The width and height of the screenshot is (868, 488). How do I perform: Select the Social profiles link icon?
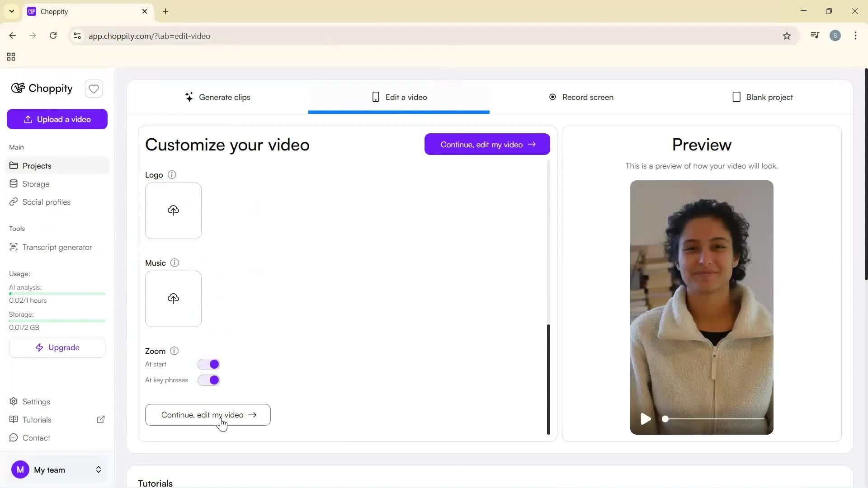(x=14, y=202)
